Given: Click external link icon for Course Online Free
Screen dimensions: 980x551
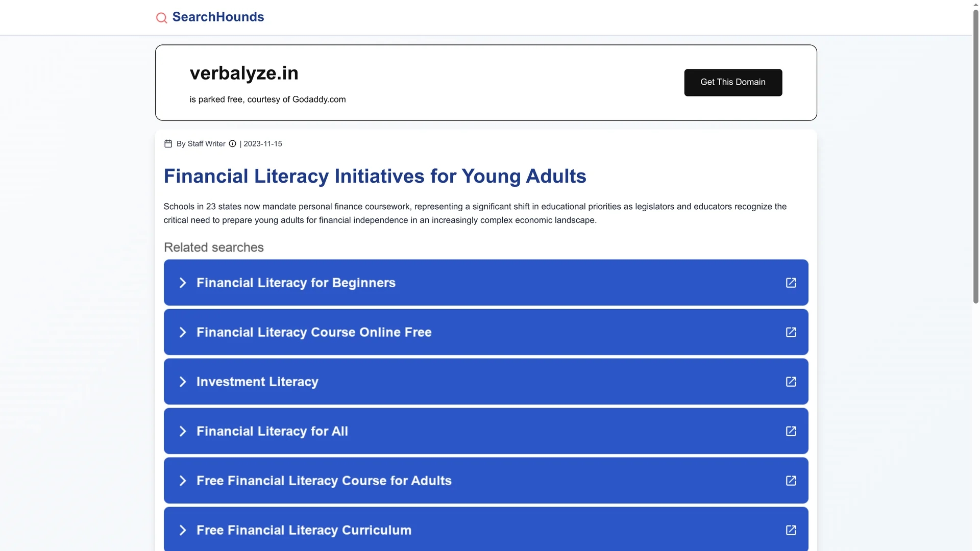Looking at the screenshot, I should [x=791, y=332].
